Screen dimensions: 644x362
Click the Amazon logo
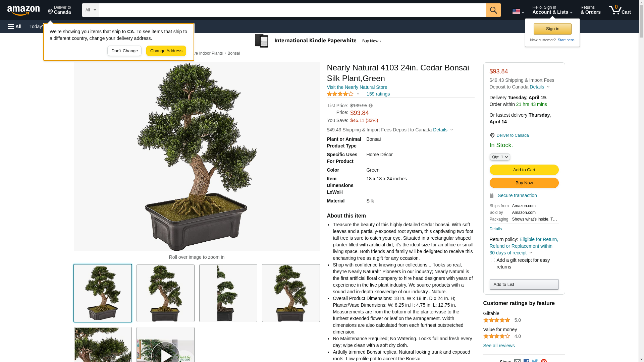[x=23, y=10]
